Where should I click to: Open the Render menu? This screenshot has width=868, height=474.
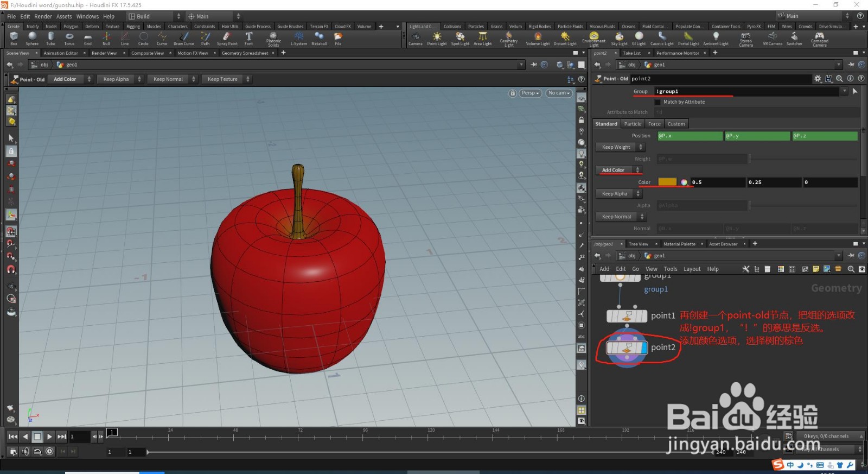[43, 16]
